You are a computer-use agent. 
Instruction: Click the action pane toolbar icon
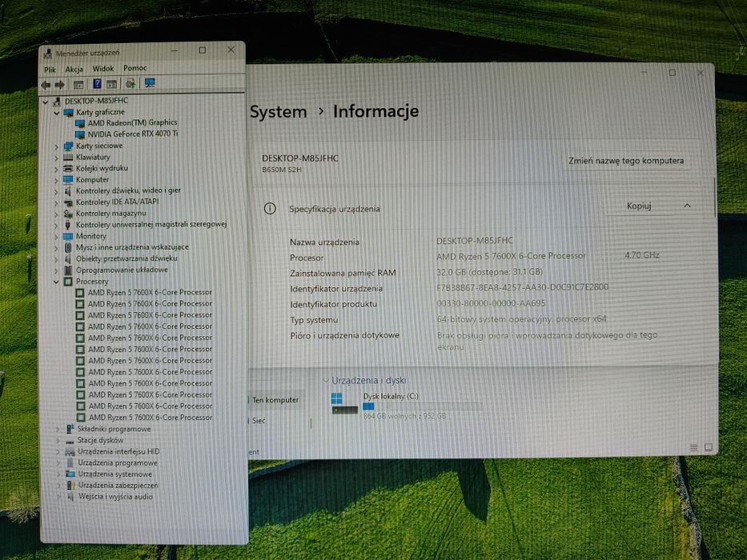click(x=111, y=84)
